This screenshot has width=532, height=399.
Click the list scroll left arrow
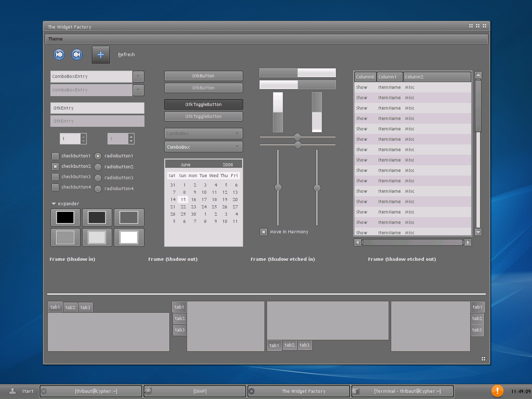357,242
